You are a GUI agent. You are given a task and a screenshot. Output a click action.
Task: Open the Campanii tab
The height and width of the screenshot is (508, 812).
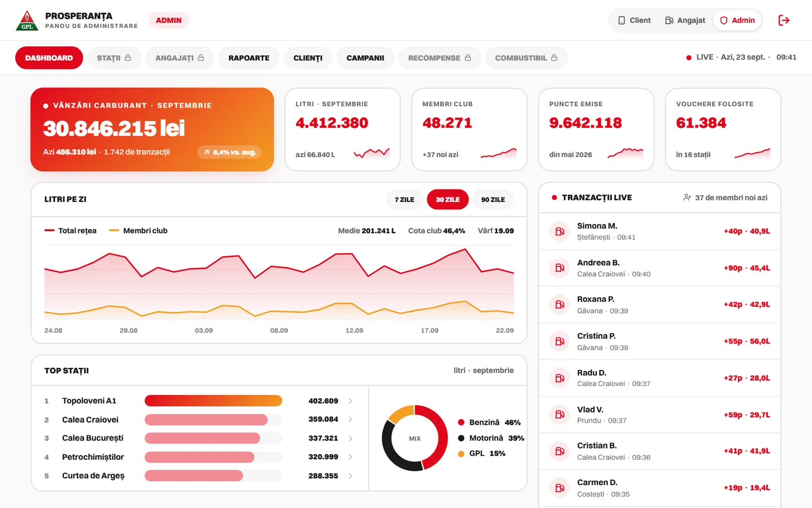coord(365,58)
